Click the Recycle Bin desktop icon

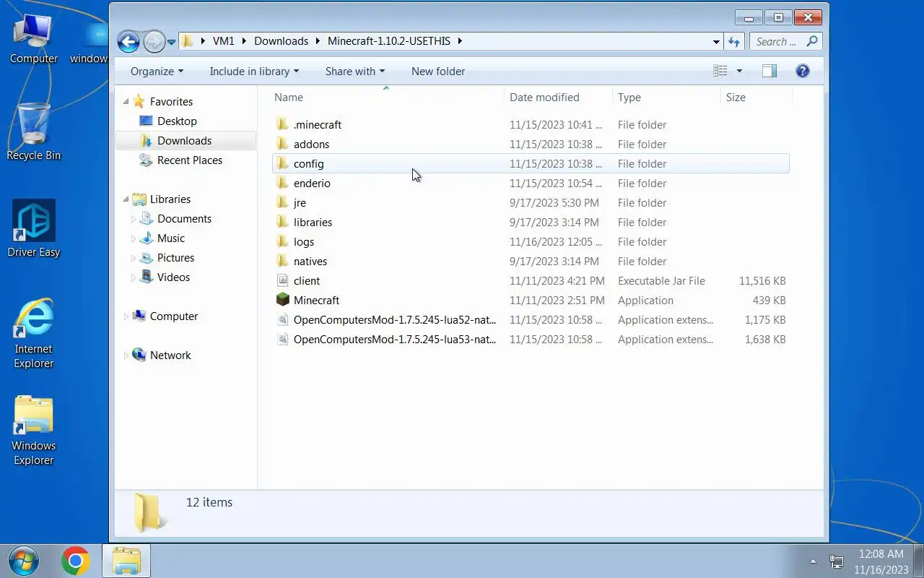coord(33,131)
